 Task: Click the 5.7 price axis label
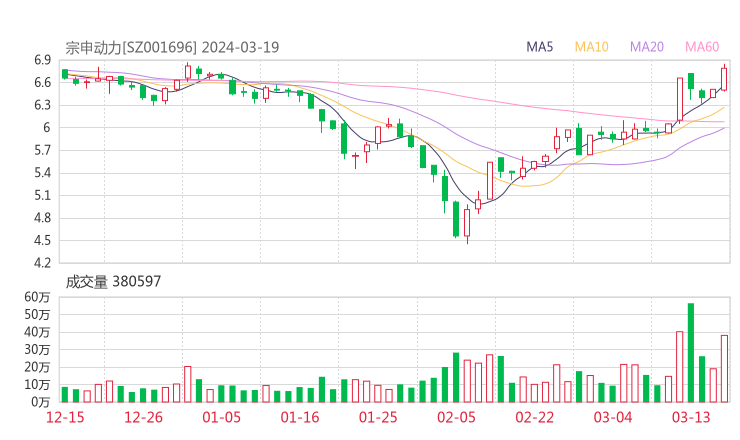tap(42, 150)
